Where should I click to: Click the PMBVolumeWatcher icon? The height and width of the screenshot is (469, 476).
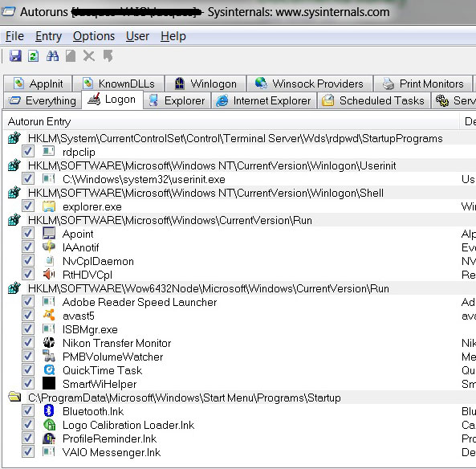[x=49, y=357]
